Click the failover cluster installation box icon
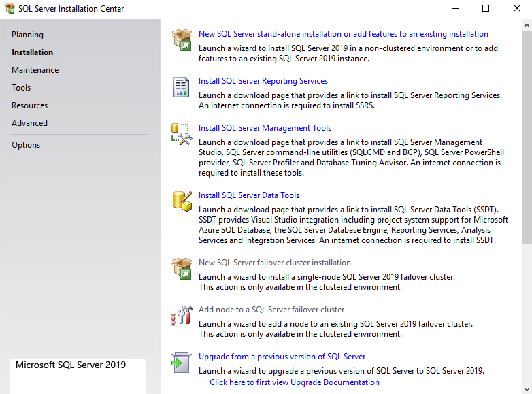Screen dimensions: 532x394 (182, 269)
